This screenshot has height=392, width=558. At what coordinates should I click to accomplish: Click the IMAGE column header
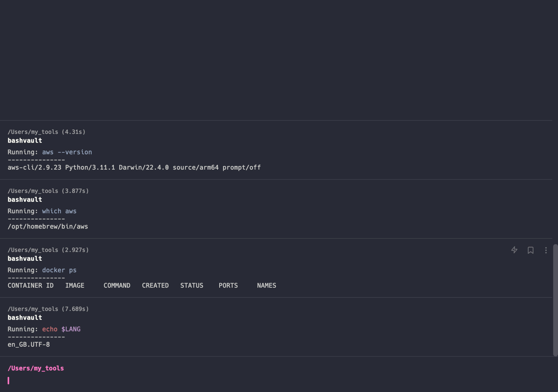75,285
